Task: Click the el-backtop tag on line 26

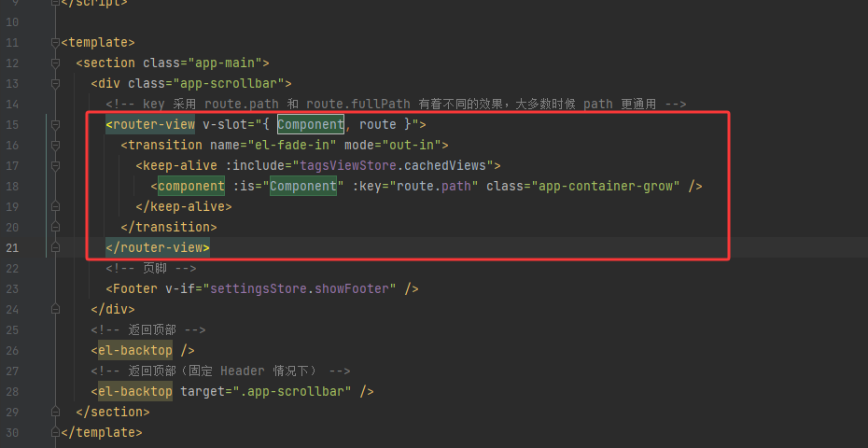Action: [135, 350]
